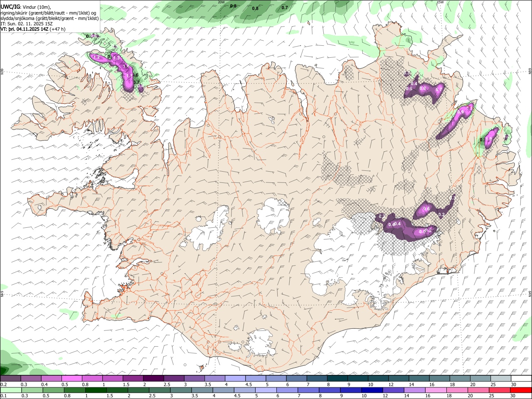The width and height of the screenshot is (532, 399).
Task: Click the Hofsjökull glacier white area
Action: (x=273, y=215)
